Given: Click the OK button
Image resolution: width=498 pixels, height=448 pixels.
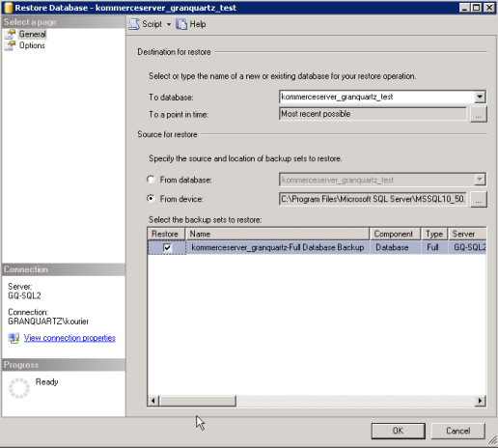Looking at the screenshot, I should (x=399, y=431).
